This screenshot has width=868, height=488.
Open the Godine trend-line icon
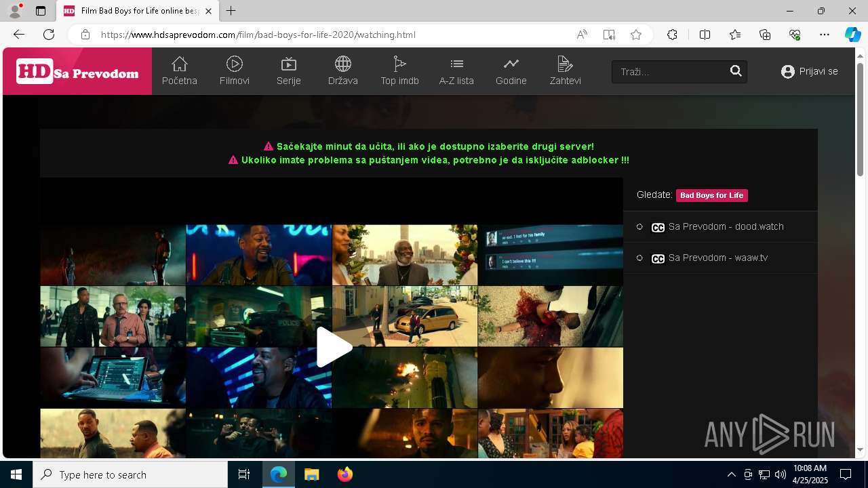click(511, 64)
